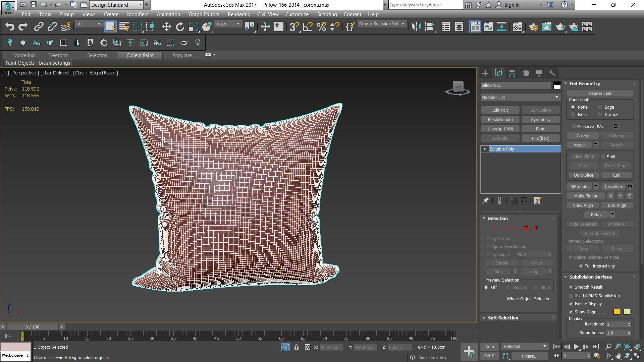Enable the Split checkbox
Viewport: 644px width, 362px height.
(x=603, y=157)
